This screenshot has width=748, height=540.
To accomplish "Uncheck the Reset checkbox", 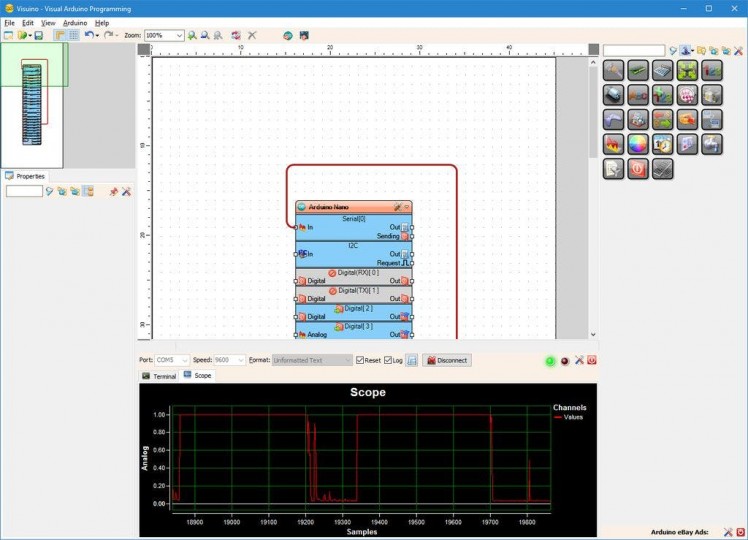I will [361, 360].
